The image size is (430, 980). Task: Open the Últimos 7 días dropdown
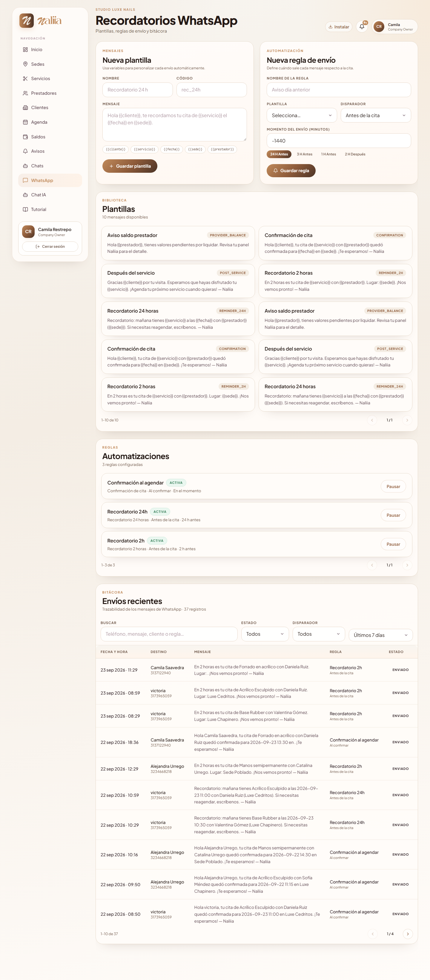[380, 635]
